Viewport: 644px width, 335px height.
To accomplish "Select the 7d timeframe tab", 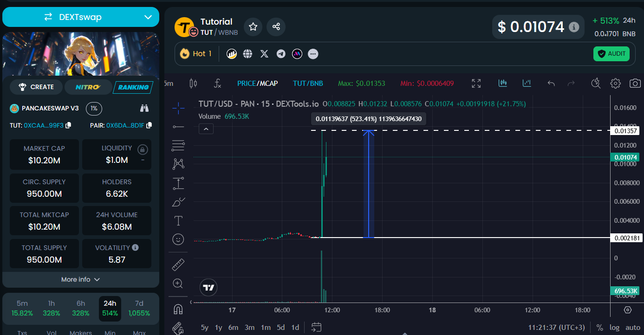I will 139,308.
